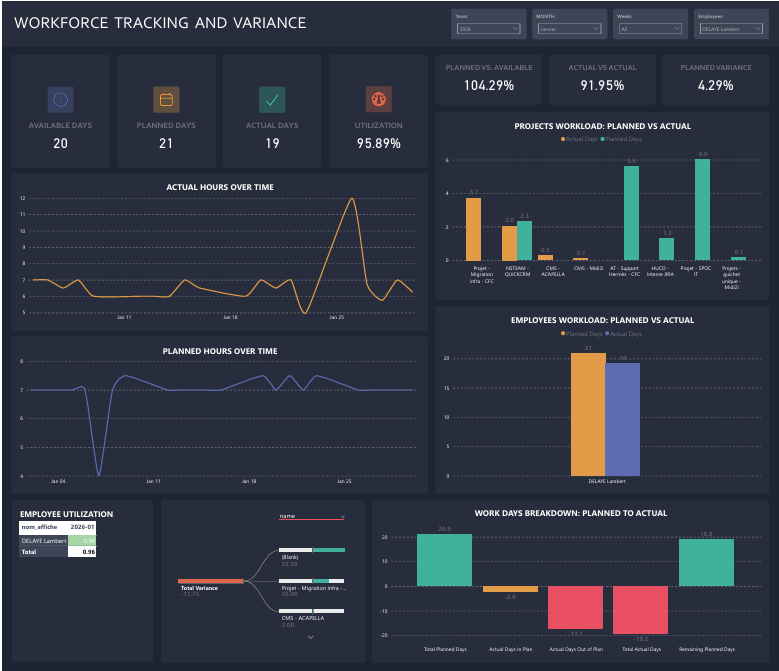The width and height of the screenshot is (779, 671).
Task: Click the Planned Days legend dot in Employees Workload
Action: point(563,333)
